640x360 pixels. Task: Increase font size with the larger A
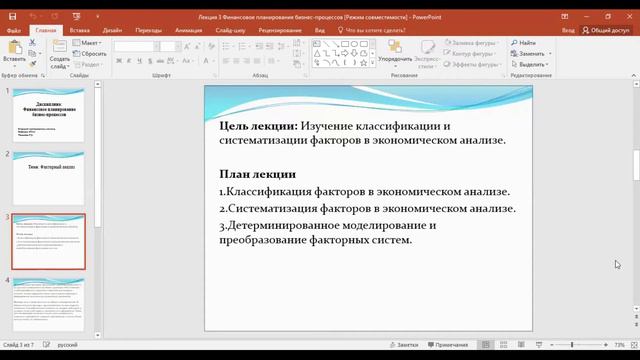coord(187,47)
